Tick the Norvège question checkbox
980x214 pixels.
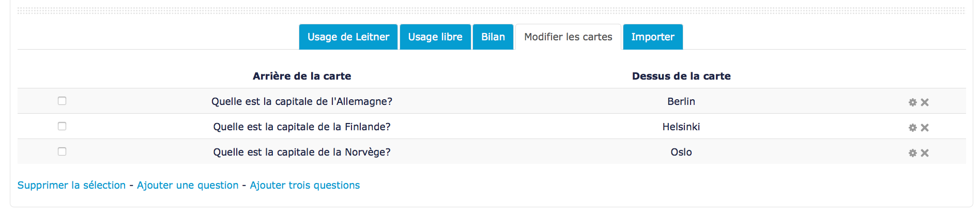coord(62,151)
